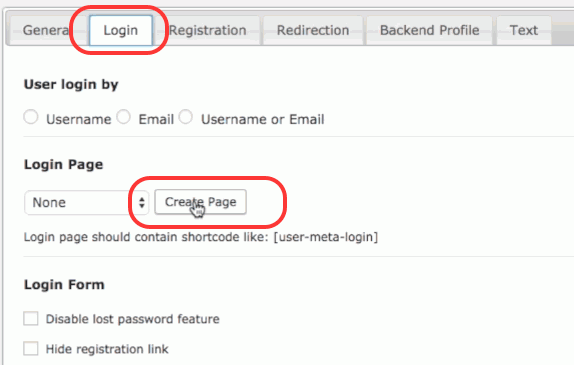Screen dimensions: 574x365
Task: Select the Username radio button
Action: [31, 117]
